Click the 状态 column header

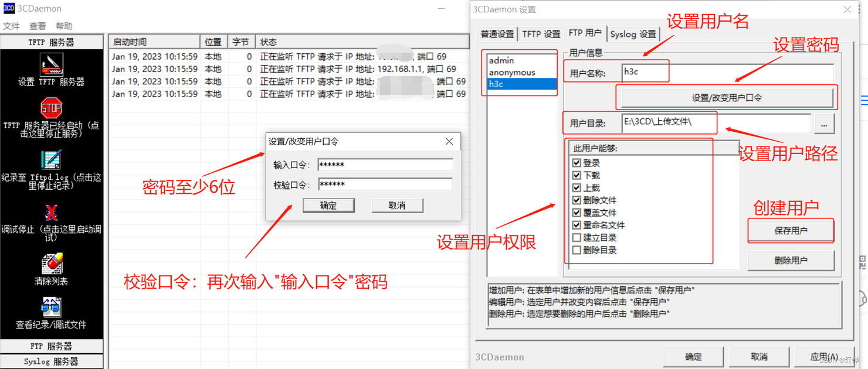click(362, 42)
